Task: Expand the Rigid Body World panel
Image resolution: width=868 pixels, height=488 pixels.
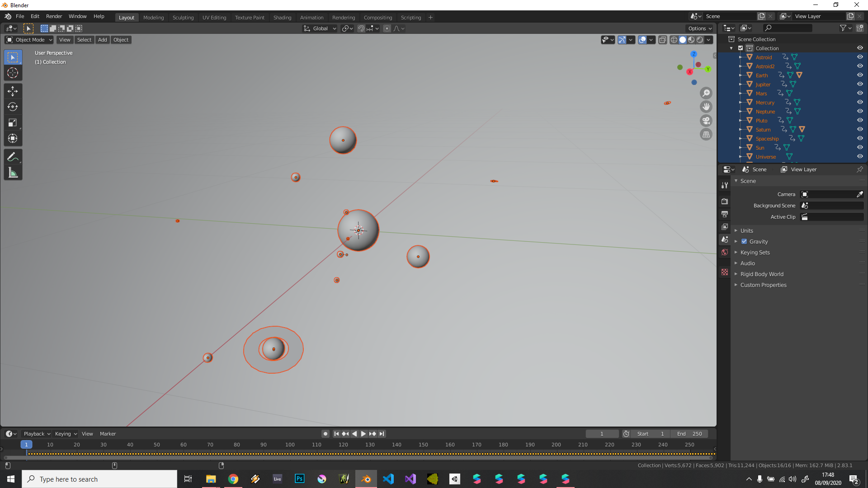Action: 762,274
